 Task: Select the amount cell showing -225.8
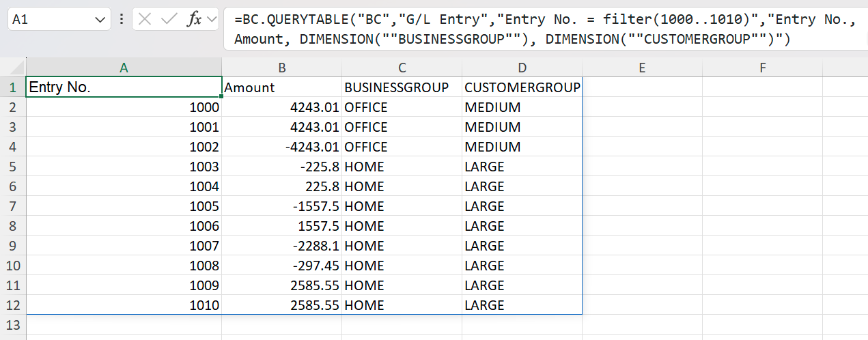(282, 167)
